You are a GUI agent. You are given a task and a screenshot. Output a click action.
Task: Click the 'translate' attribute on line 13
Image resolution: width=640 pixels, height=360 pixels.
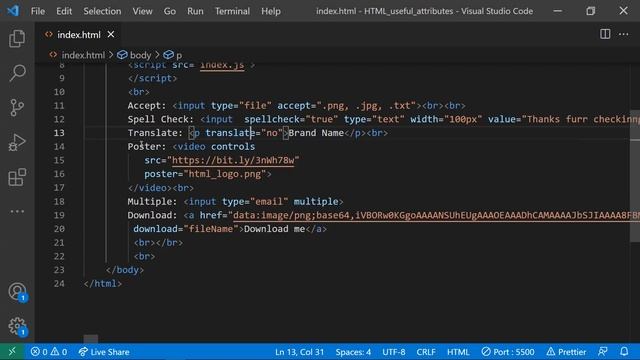point(230,133)
